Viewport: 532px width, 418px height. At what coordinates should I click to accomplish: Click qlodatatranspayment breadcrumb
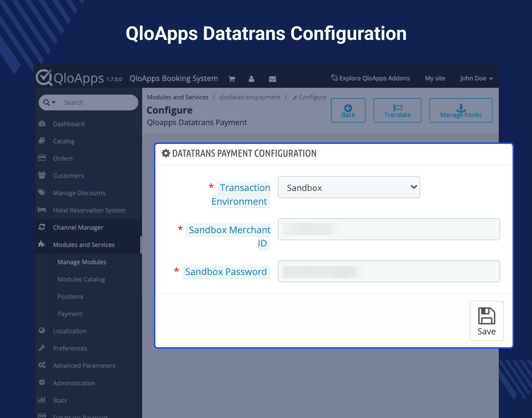point(249,97)
